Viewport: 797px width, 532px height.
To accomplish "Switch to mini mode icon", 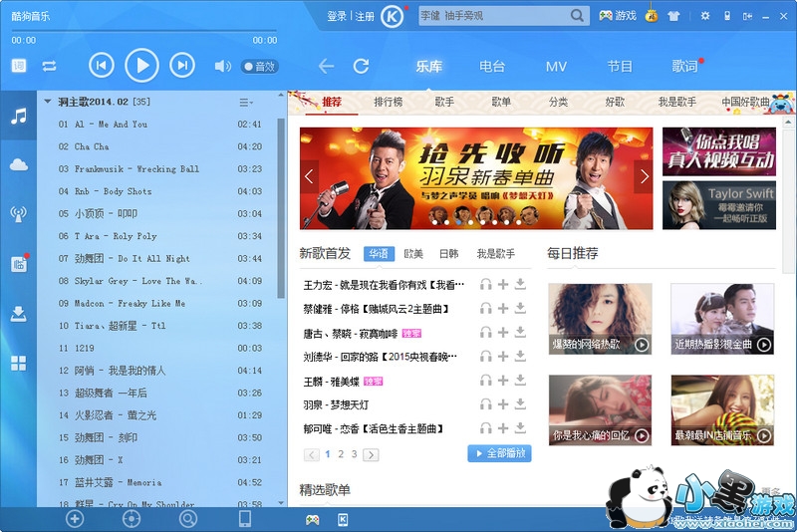I will click(748, 16).
